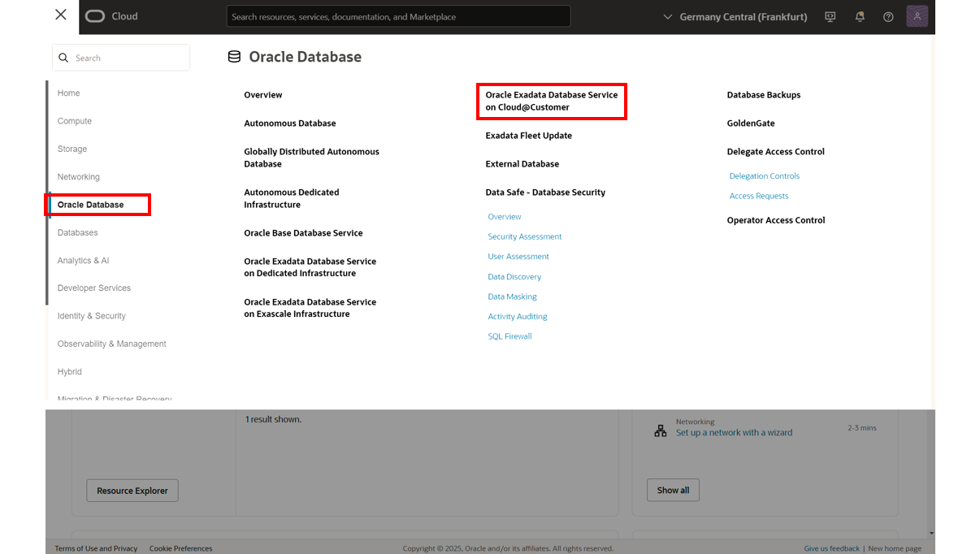Focus the navigation menu Search field
This screenshot has height=554, width=980.
pyautogui.click(x=121, y=58)
